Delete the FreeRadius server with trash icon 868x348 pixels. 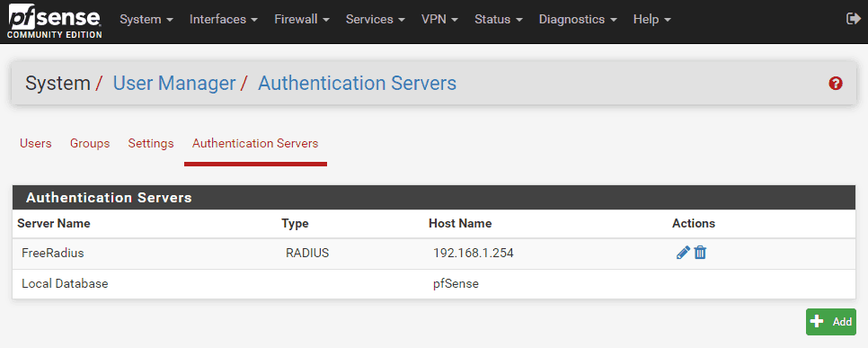point(700,253)
